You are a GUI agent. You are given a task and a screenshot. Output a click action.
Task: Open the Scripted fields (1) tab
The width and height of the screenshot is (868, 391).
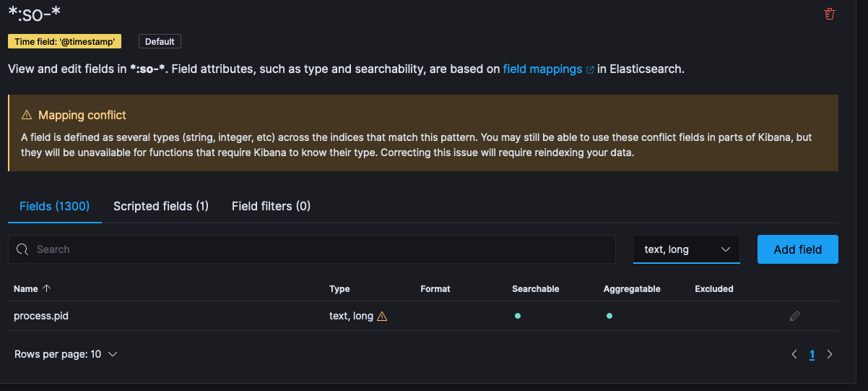pos(161,206)
